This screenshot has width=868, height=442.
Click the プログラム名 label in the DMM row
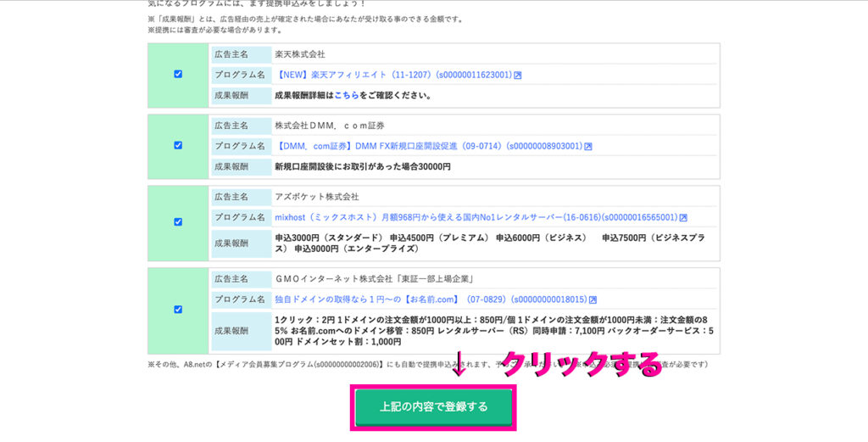coord(240,146)
